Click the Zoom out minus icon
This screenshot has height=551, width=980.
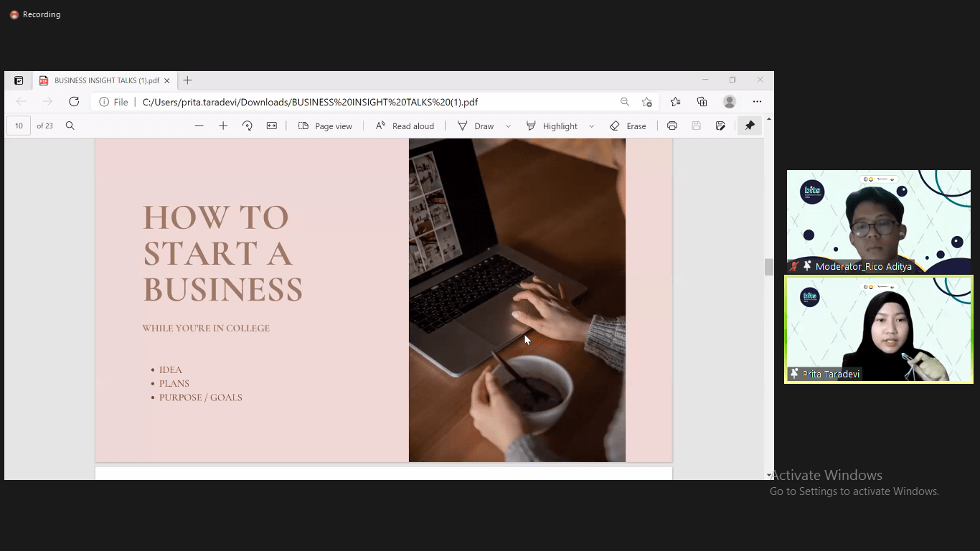(199, 126)
